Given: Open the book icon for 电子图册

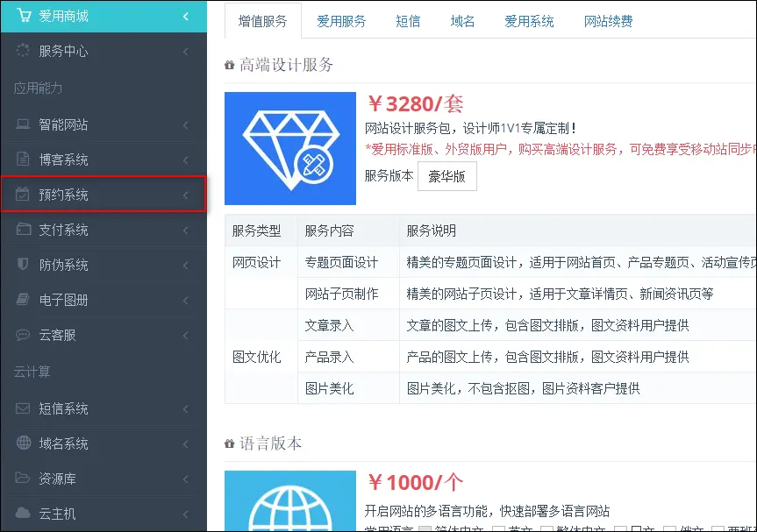Looking at the screenshot, I should point(23,300).
